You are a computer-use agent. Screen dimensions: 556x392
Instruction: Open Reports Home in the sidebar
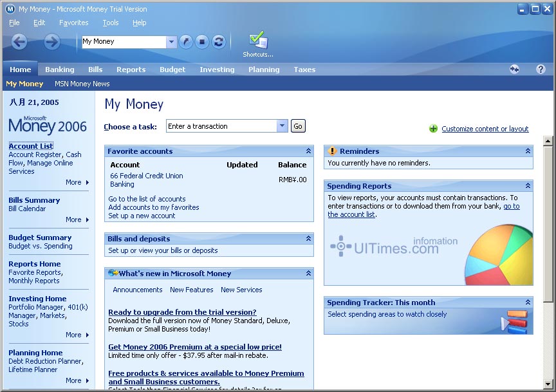point(34,264)
